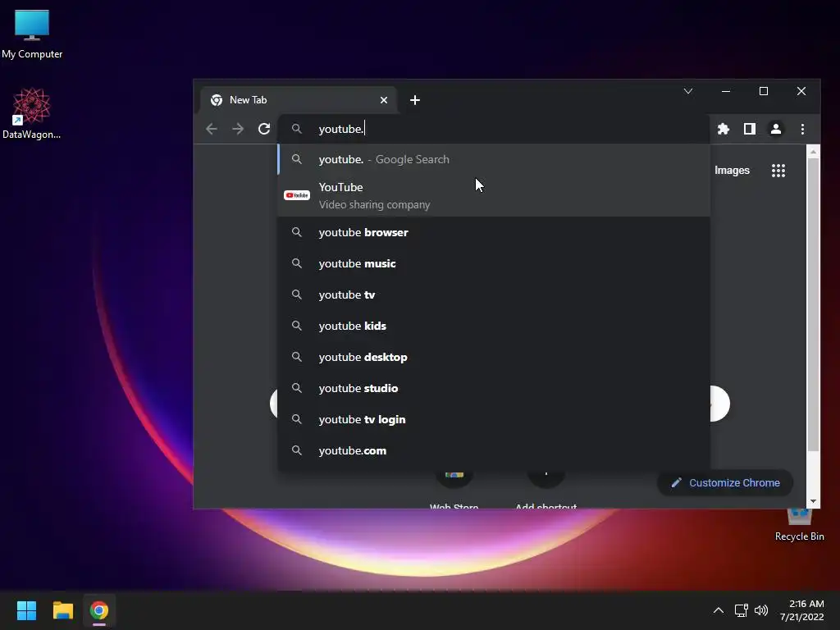
Task: Choose 'youtube browser' suggestion
Action: pos(494,232)
